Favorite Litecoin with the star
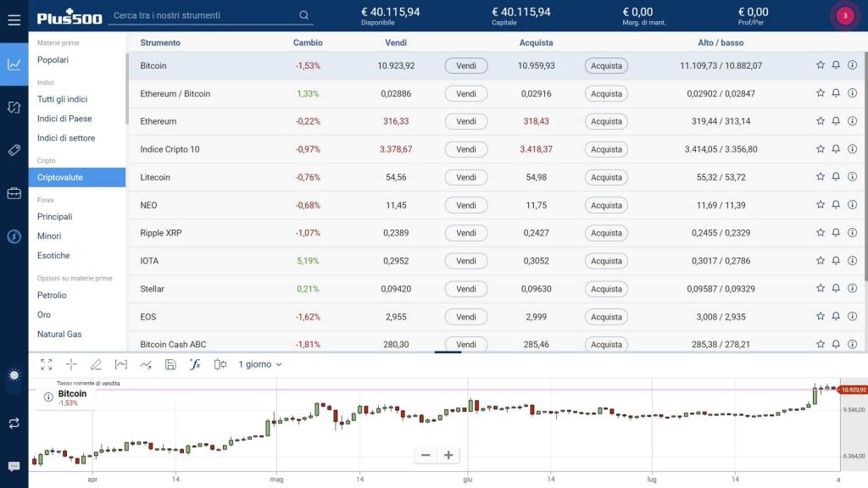The height and width of the screenshot is (488, 868). click(x=821, y=176)
